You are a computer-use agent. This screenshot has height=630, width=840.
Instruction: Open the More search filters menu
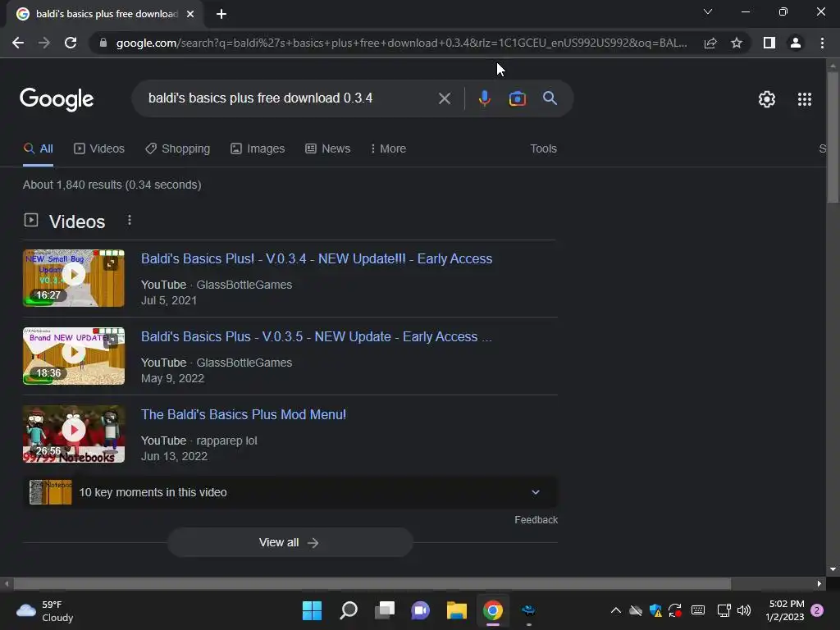pos(388,149)
